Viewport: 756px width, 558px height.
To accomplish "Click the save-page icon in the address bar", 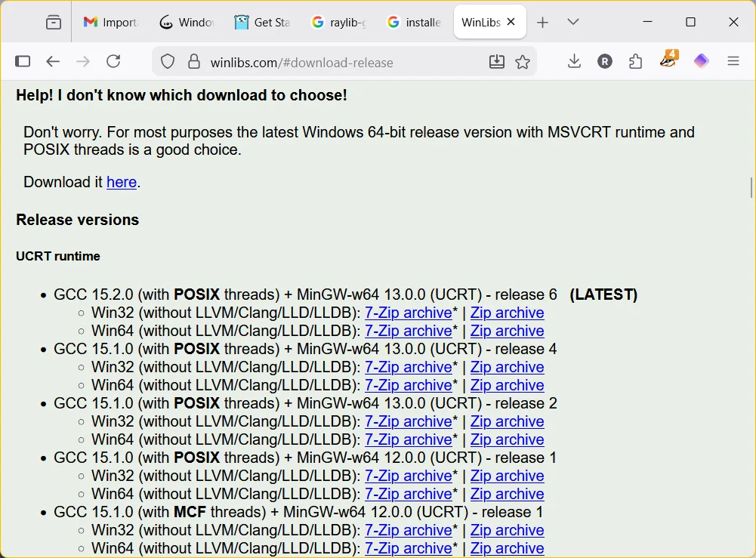I will point(497,63).
